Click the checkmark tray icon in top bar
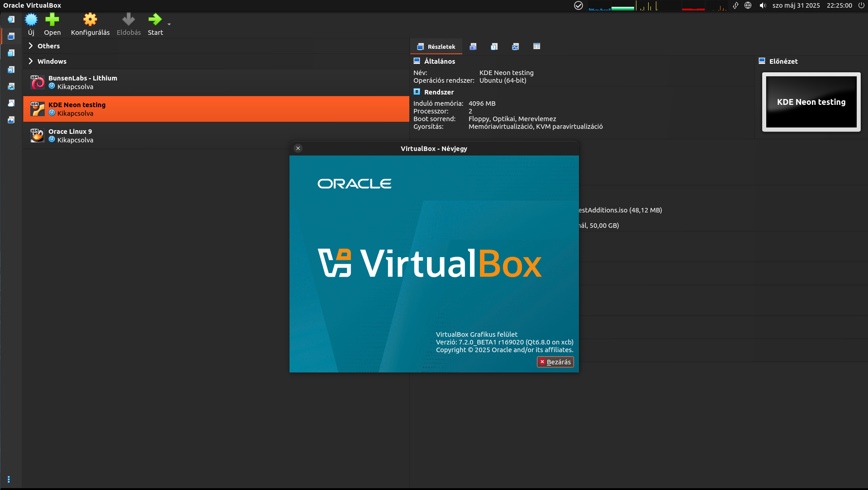This screenshot has width=868, height=490. 579,5
